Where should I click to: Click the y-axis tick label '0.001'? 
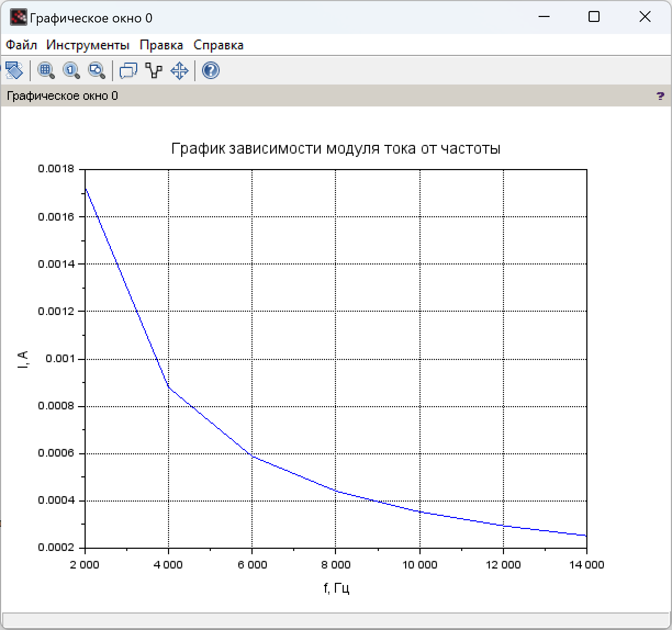[59, 359]
